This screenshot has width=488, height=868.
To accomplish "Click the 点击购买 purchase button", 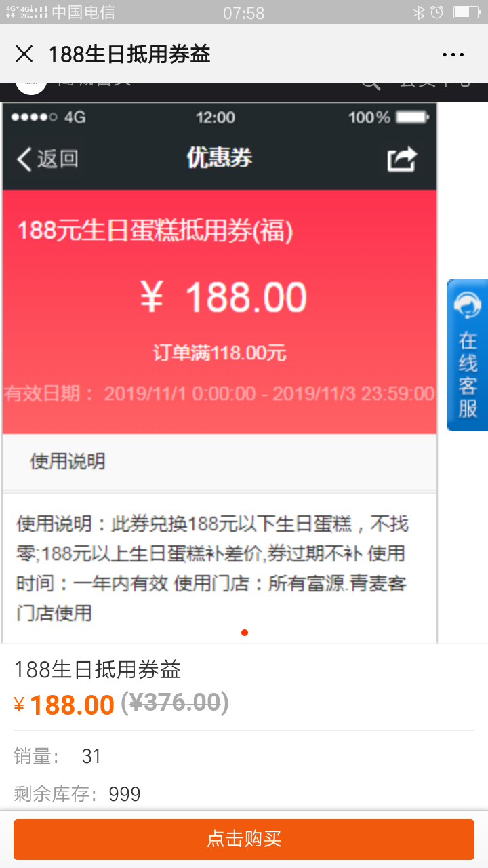I will (244, 839).
